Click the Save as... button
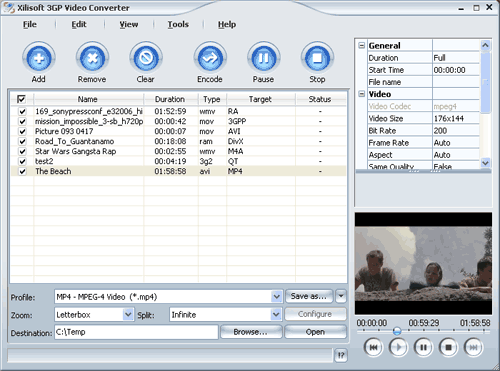 [x=309, y=296]
